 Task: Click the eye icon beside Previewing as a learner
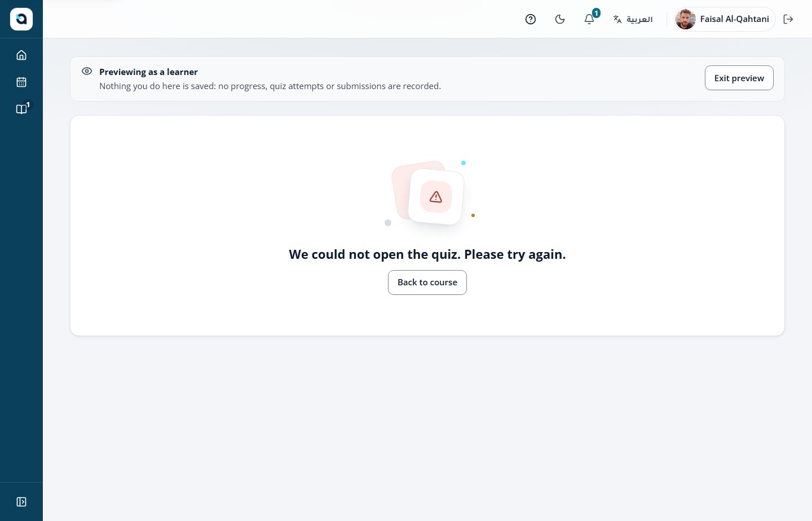coord(87,71)
